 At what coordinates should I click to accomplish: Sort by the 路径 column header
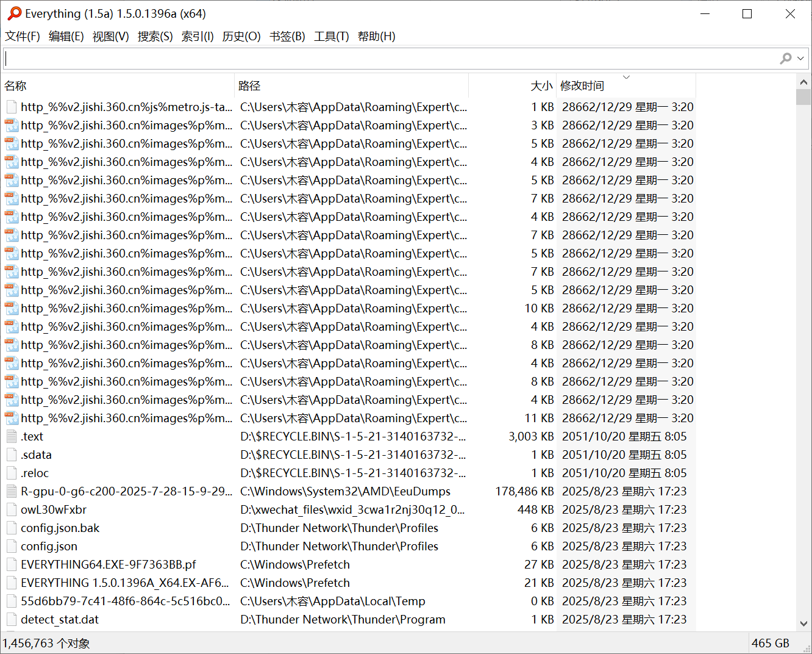[x=352, y=86]
